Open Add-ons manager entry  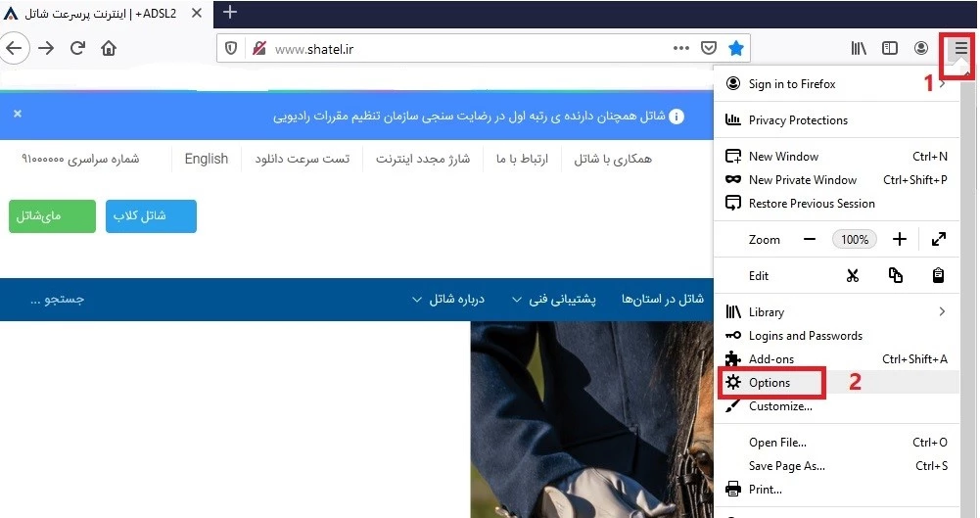pos(836,359)
